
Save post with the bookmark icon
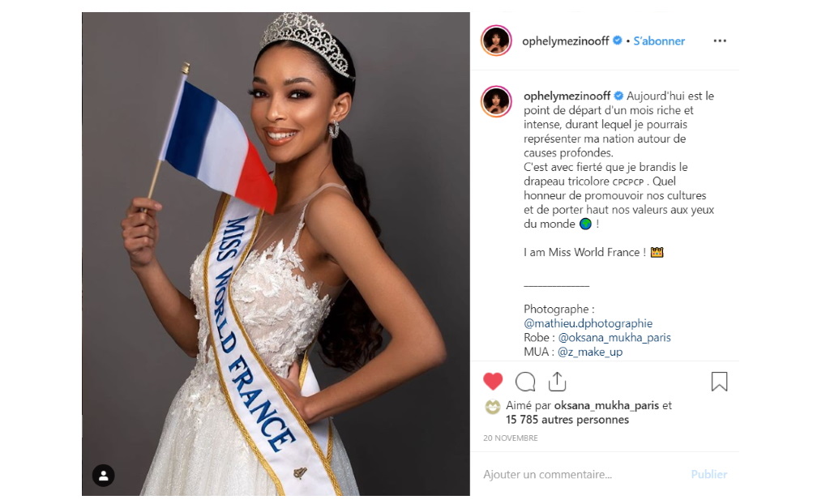coord(719,381)
